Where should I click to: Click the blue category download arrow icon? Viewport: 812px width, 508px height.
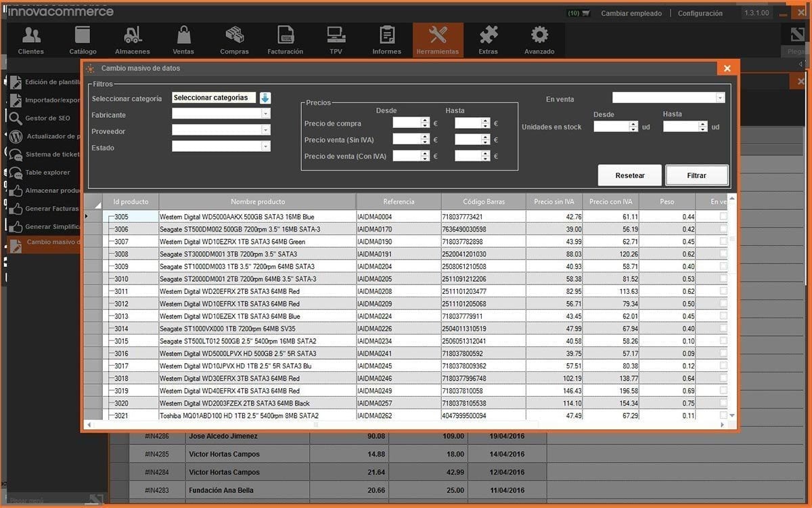265,98
